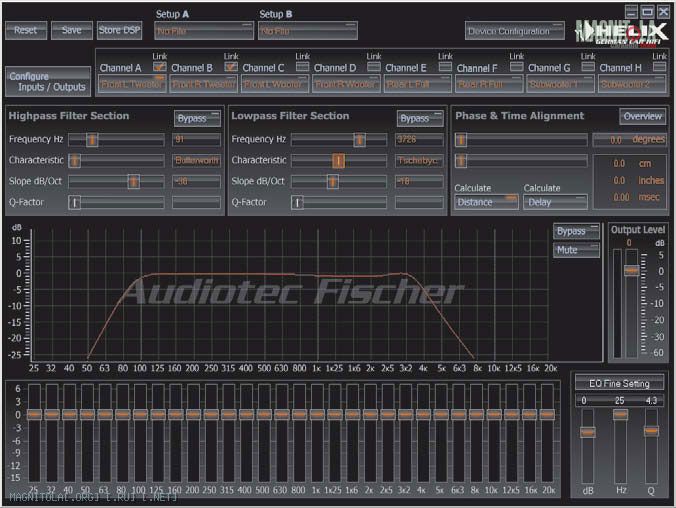Click the lowpass Slope dB/Oct slider handle
676x508 pixels.
tap(332, 182)
